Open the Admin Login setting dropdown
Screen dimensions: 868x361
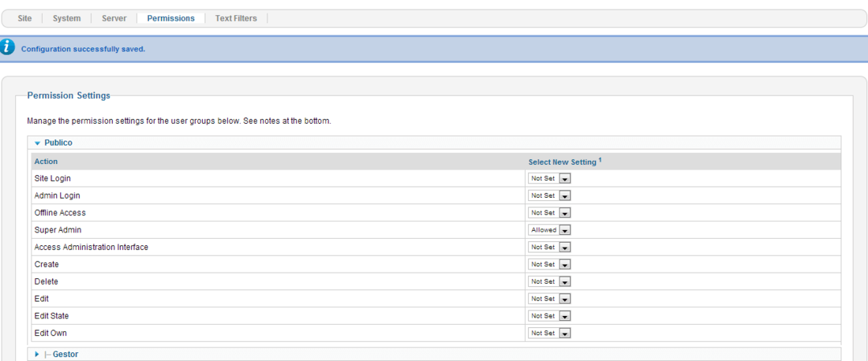pos(549,195)
